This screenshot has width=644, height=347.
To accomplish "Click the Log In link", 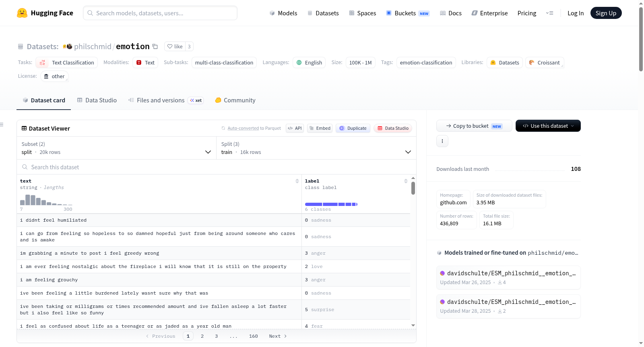I will click(576, 13).
